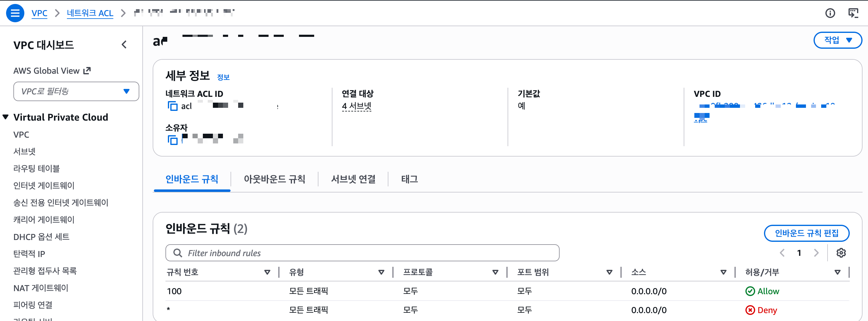Copy the network ACL ID
The height and width of the screenshot is (321, 868).
point(172,106)
